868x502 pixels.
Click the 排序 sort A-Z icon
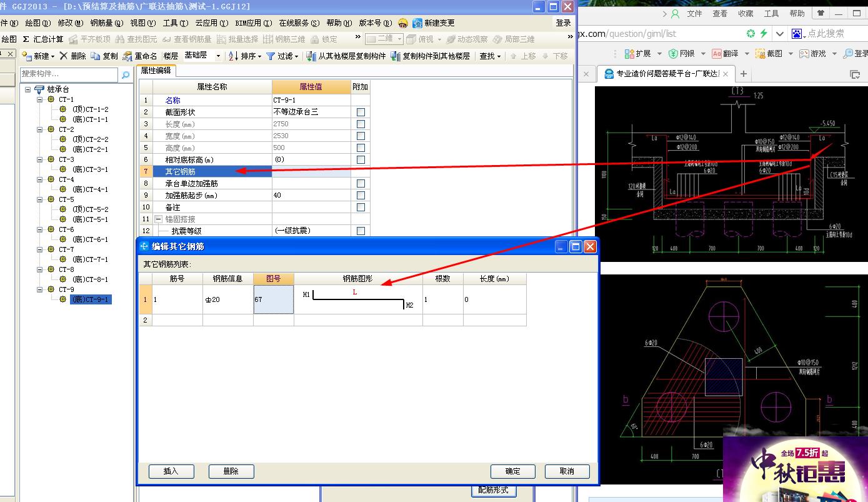click(233, 56)
